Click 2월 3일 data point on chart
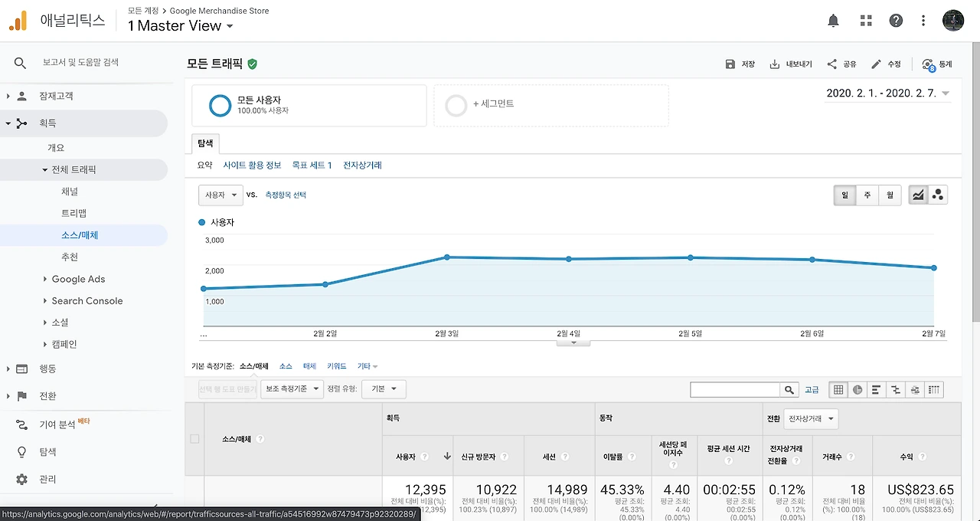This screenshot has width=980, height=521. (x=446, y=257)
